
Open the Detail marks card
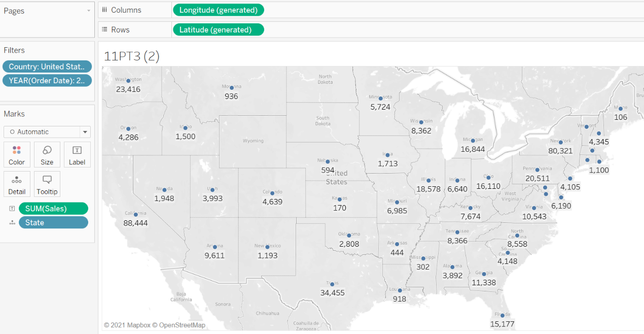click(17, 184)
